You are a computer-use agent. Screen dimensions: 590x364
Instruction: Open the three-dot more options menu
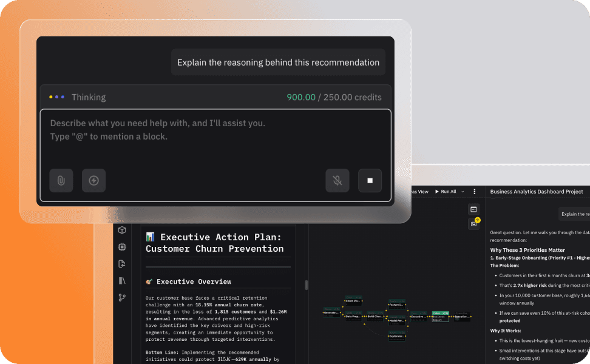(475, 192)
